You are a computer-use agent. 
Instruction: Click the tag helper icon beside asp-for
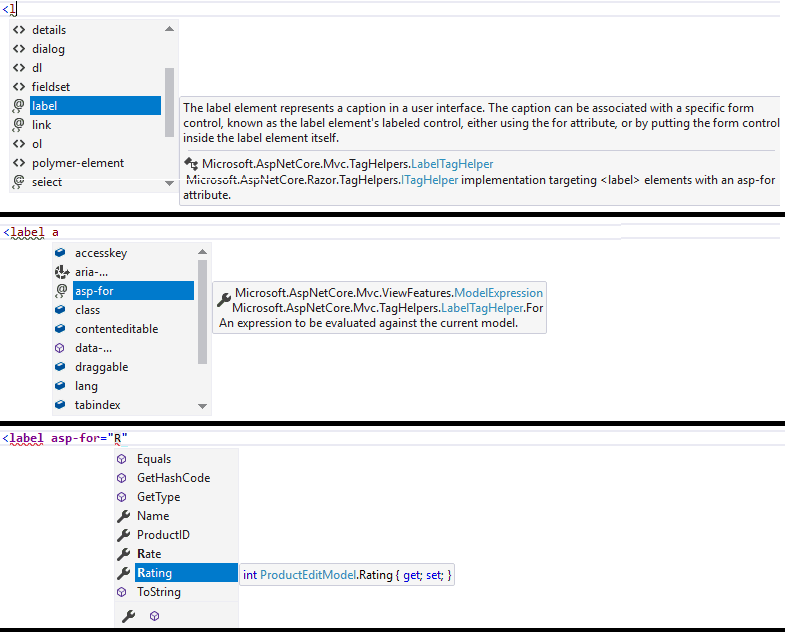(60, 291)
